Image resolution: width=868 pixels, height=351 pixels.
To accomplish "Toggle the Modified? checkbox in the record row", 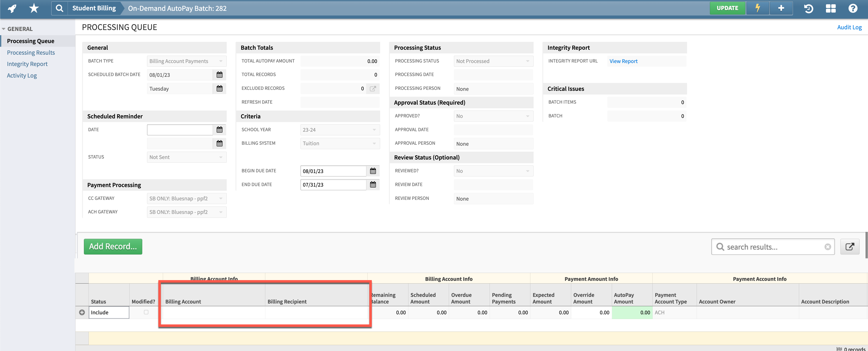I will pyautogui.click(x=146, y=312).
